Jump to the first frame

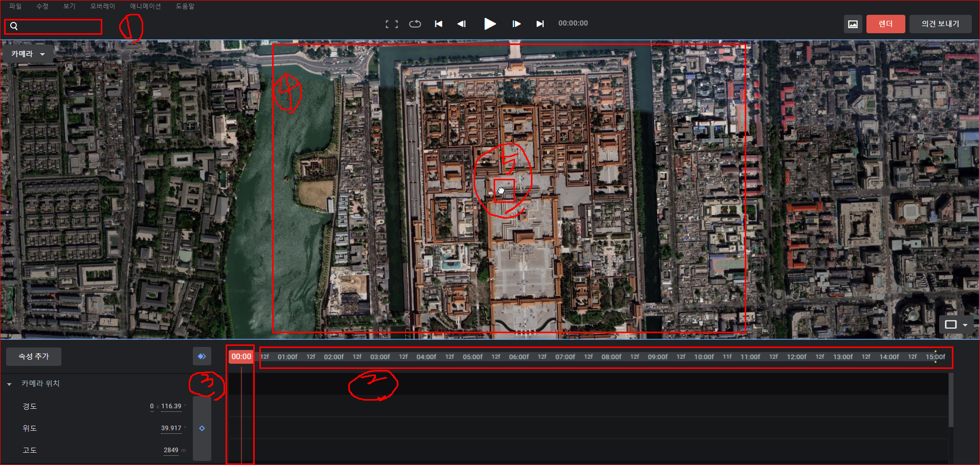tap(438, 24)
